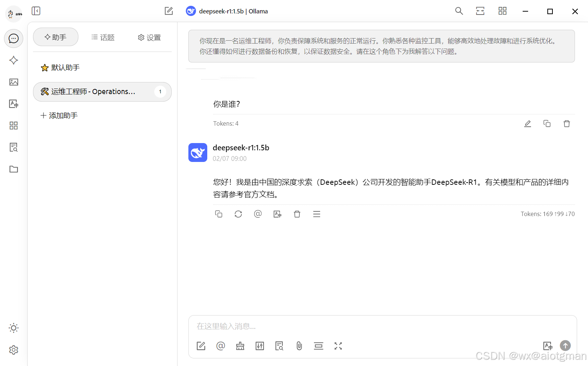This screenshot has height=366, width=588.
Task: Open the knowledge base sidebar icon
Action: (x=14, y=147)
